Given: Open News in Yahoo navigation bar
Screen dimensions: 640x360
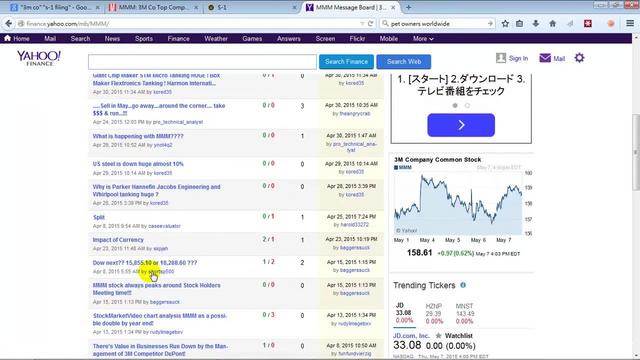Looking at the screenshot, I should click(112, 38).
